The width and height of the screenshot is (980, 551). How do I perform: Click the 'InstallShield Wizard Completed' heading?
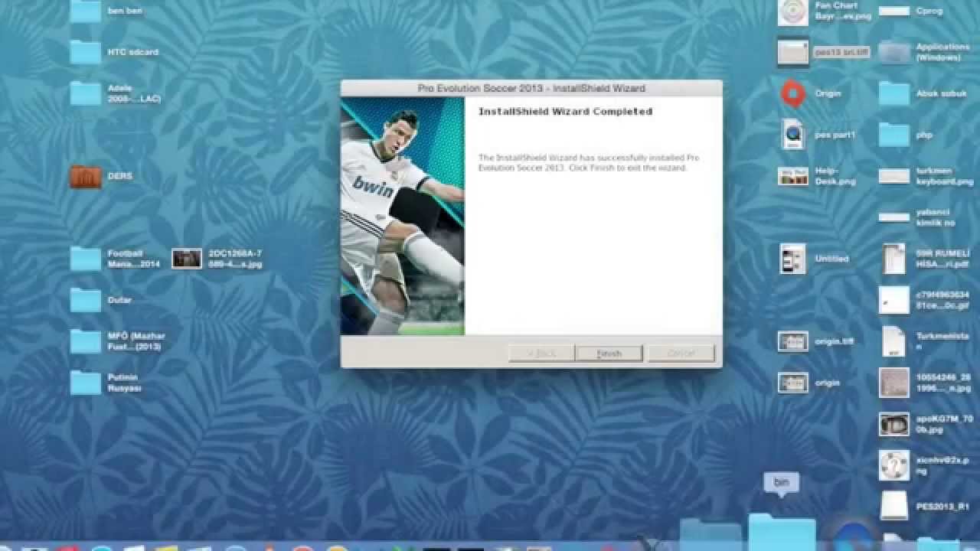tap(565, 111)
